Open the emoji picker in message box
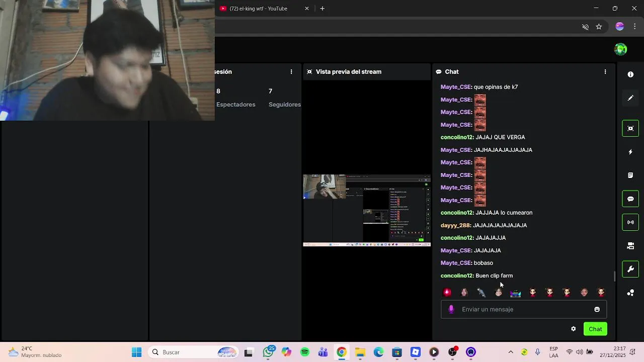The height and width of the screenshot is (362, 644). (x=597, y=309)
